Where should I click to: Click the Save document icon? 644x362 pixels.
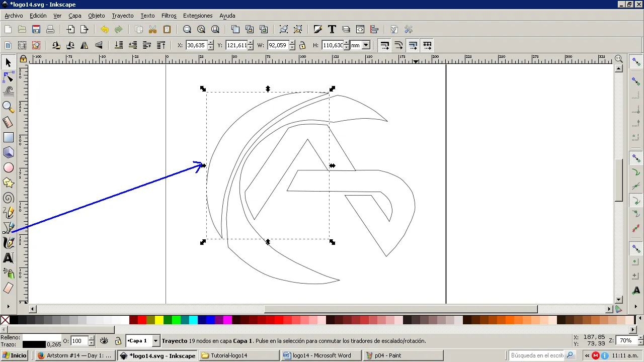pyautogui.click(x=36, y=29)
